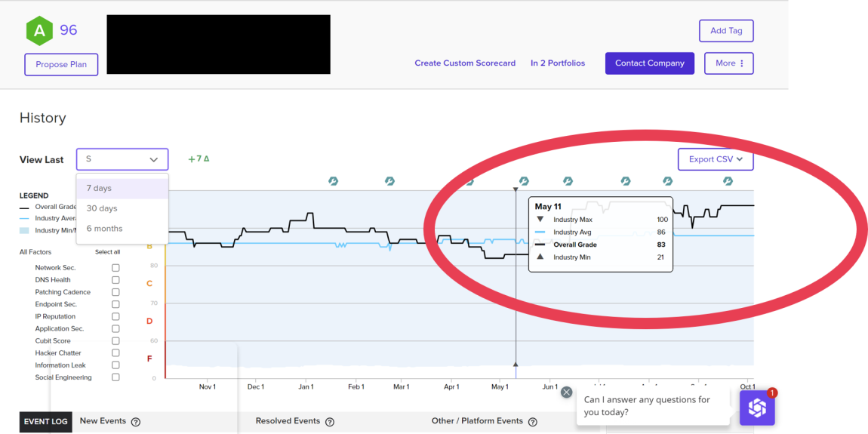Select 6 months from the dropdown list

pyautogui.click(x=122, y=229)
